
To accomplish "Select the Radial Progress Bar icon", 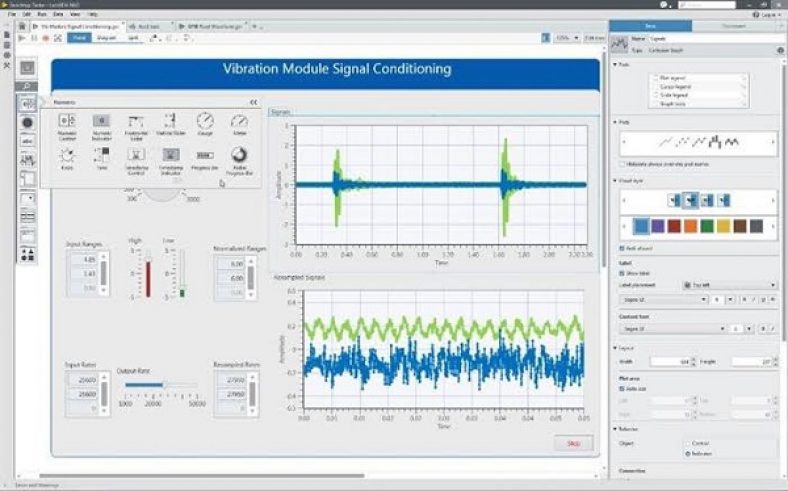I will (239, 156).
